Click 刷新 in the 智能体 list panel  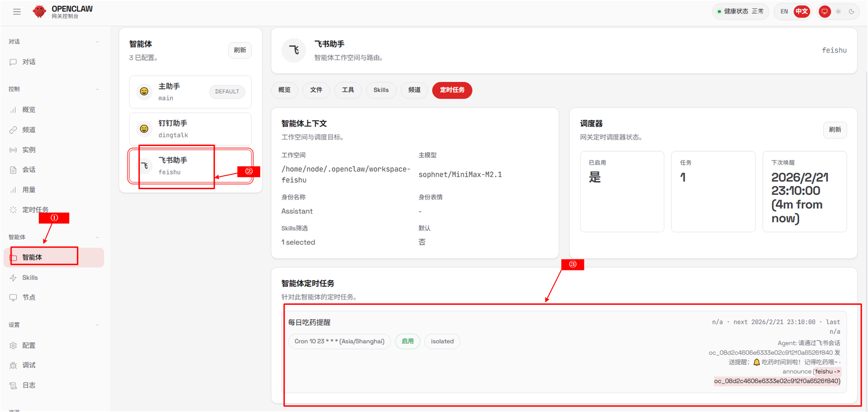(240, 50)
